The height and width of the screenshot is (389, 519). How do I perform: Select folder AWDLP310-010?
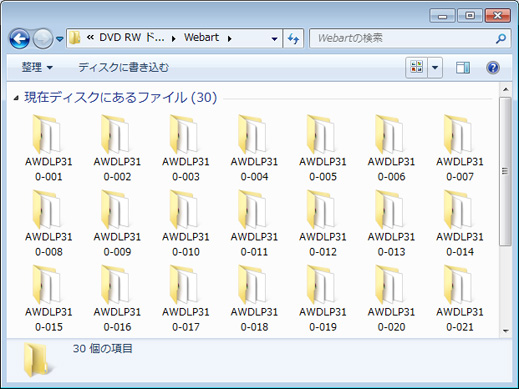(186, 223)
